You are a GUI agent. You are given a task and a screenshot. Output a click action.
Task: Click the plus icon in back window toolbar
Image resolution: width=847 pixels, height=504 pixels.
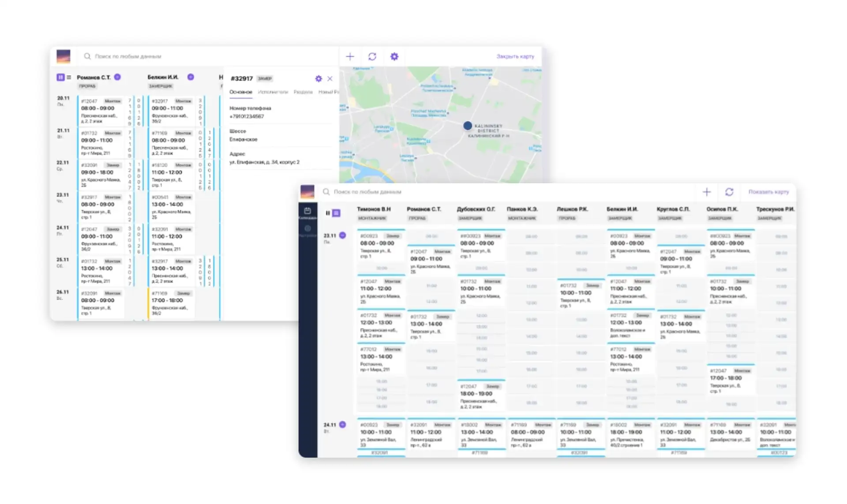[x=350, y=56]
